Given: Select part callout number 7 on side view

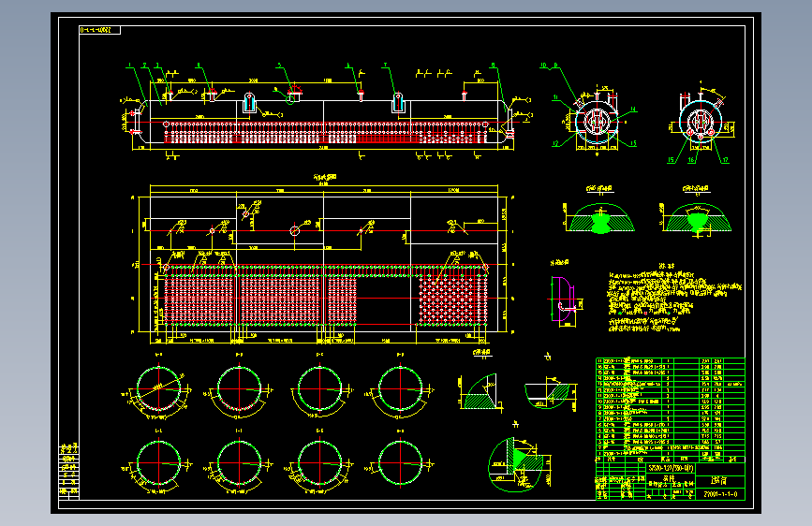Looking at the screenshot, I should click(x=385, y=66).
